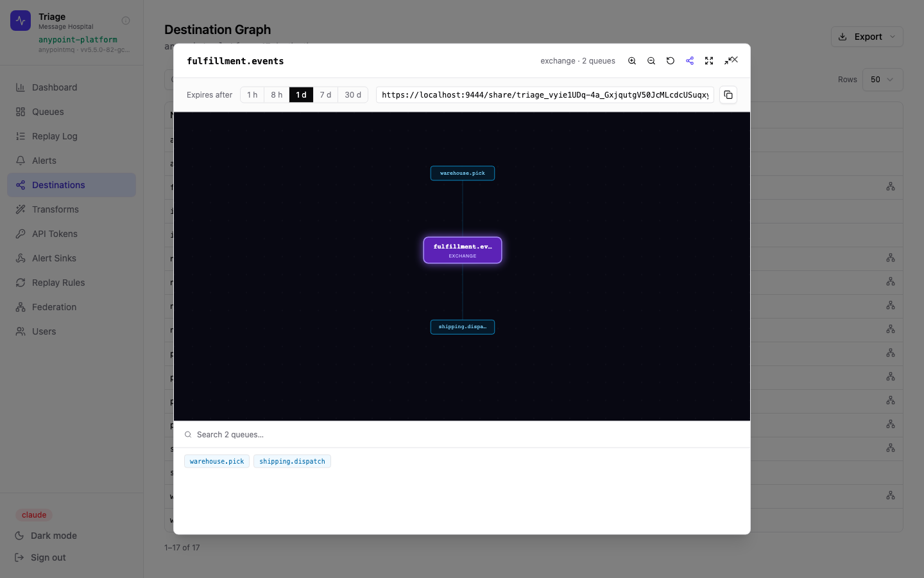Click the shipping.dispatch queue chip
Image resolution: width=924 pixels, height=578 pixels.
tap(292, 461)
